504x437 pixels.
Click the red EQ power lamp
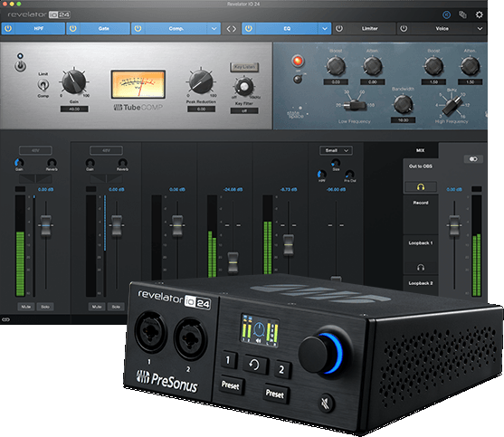click(298, 61)
